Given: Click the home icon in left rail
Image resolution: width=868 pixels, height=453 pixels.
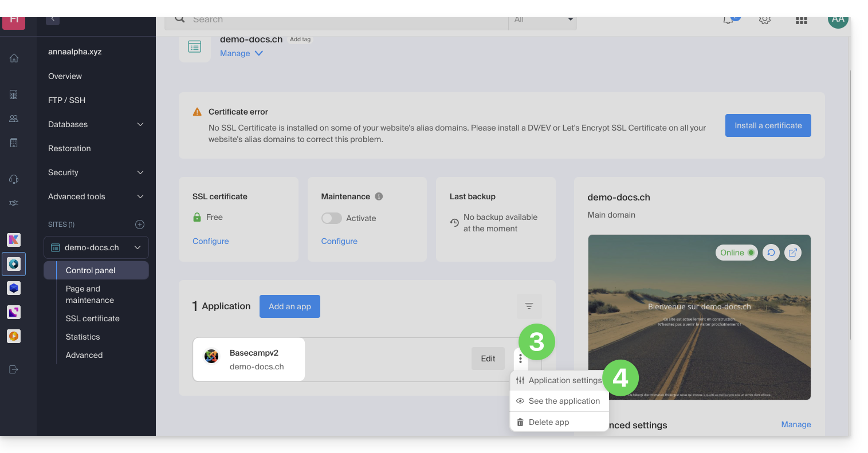Looking at the screenshot, I should pyautogui.click(x=14, y=58).
